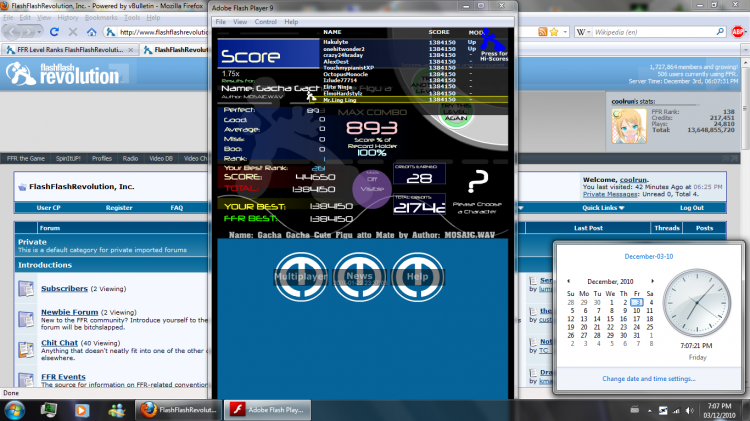Click the Multiplayer round button
This screenshot has height=421, width=750.
click(x=301, y=277)
